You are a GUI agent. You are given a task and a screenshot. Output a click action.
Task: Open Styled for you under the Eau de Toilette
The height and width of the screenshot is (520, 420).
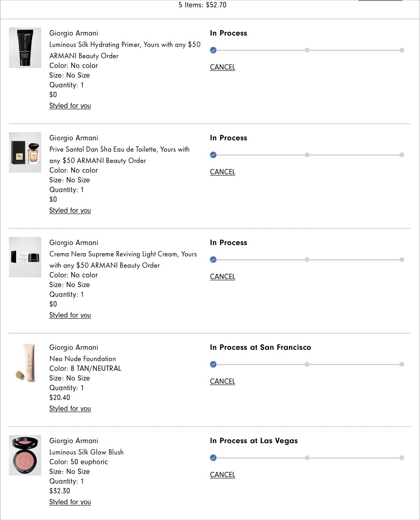tap(70, 210)
